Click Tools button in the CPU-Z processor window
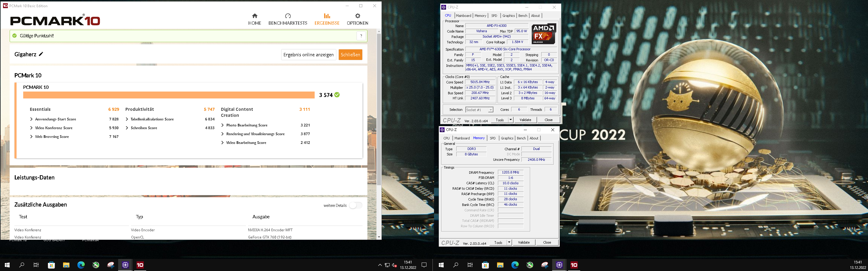Screen dimensions: 868x271 (x=500, y=120)
